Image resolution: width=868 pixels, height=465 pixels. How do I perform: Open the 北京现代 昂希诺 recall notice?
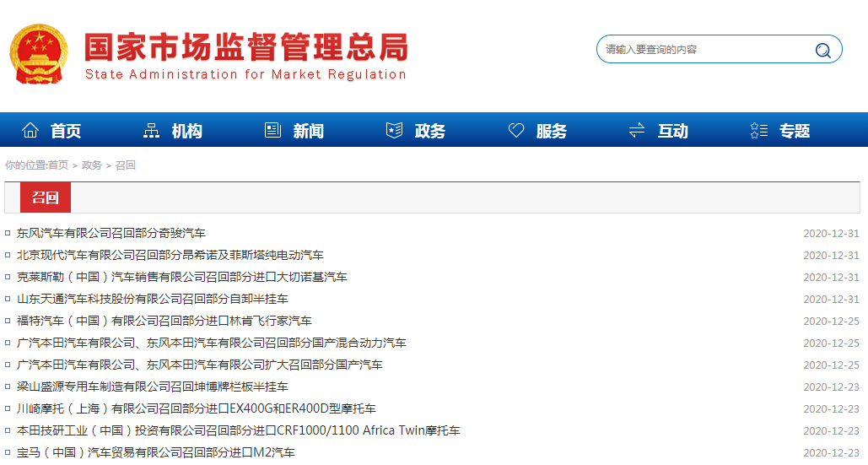170,255
